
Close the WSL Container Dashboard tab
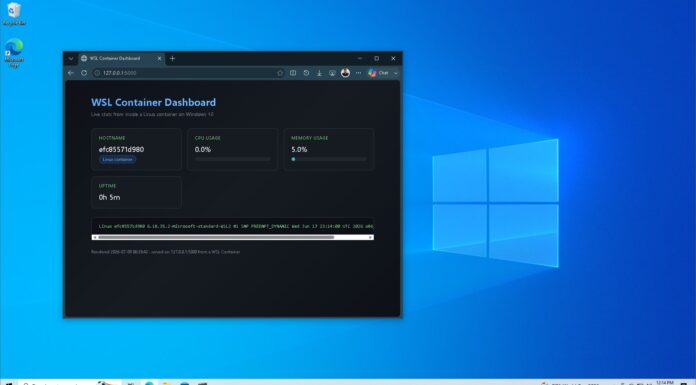point(159,59)
